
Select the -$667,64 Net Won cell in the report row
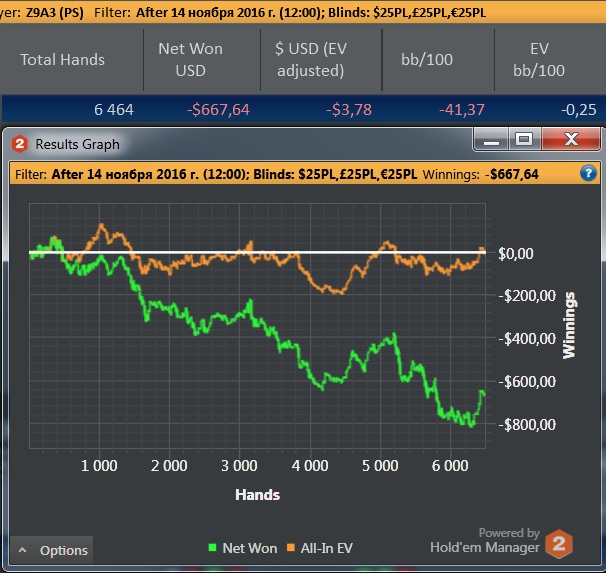(218, 110)
